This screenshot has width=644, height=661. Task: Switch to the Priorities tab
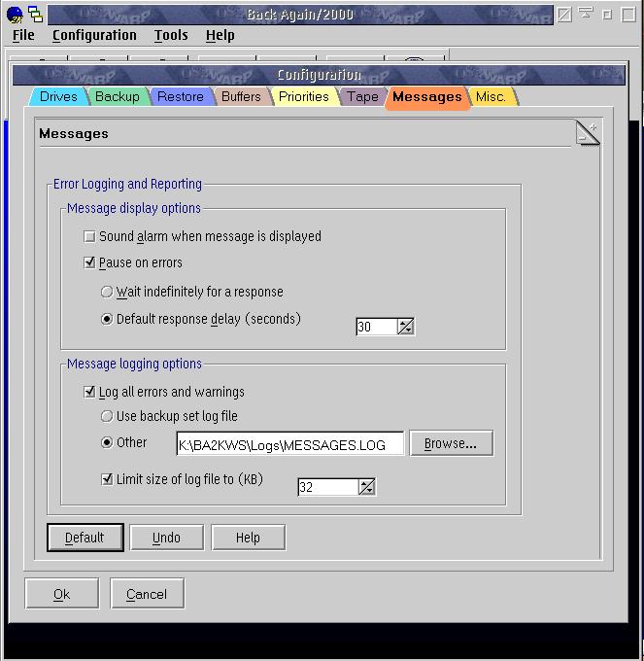pos(304,96)
